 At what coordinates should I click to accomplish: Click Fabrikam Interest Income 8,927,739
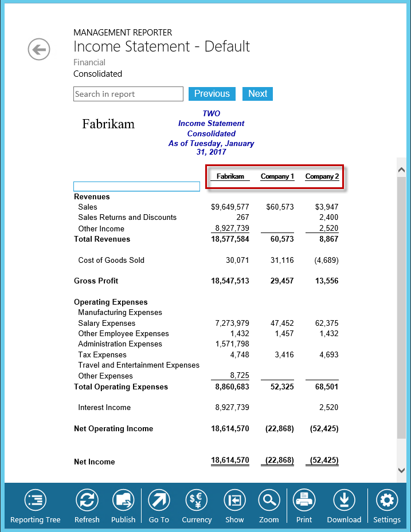click(232, 408)
